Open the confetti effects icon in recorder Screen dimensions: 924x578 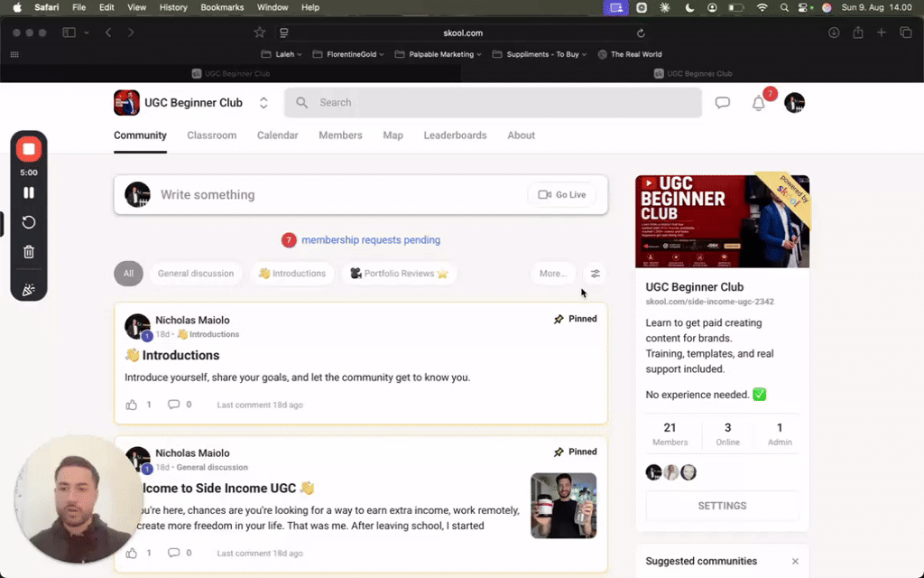pyautogui.click(x=28, y=290)
